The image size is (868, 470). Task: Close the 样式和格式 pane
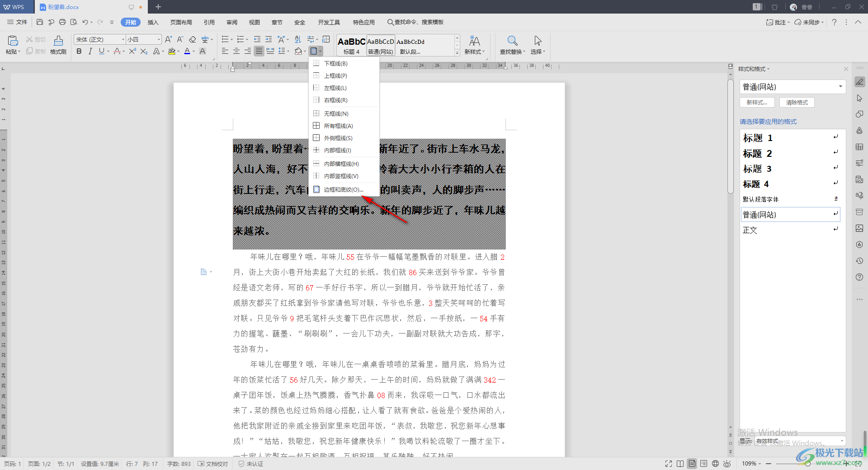[846, 69]
